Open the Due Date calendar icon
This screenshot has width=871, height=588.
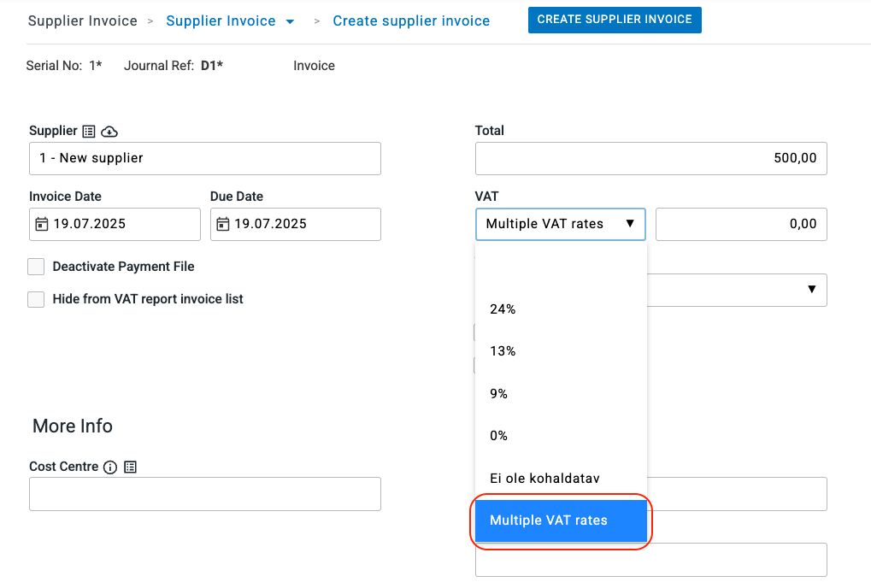[x=222, y=224]
